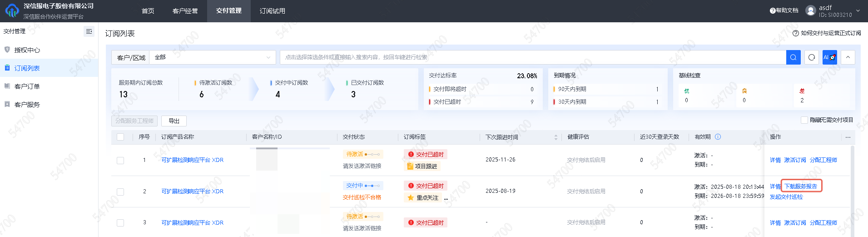Open 可扩展检测响应平台 XDR in row 3
Image resolution: width=868 pixels, height=237 pixels.
(x=193, y=223)
